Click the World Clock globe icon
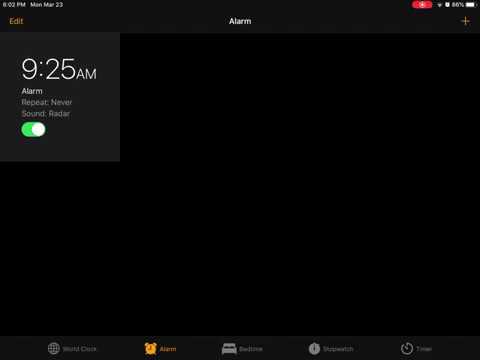This screenshot has height=360, width=480. (x=54, y=349)
